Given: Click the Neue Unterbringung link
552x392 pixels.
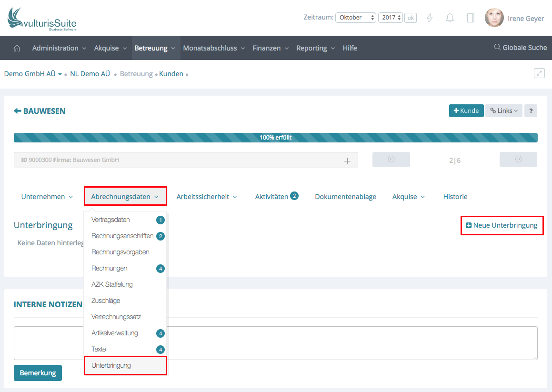Looking at the screenshot, I should [502, 225].
